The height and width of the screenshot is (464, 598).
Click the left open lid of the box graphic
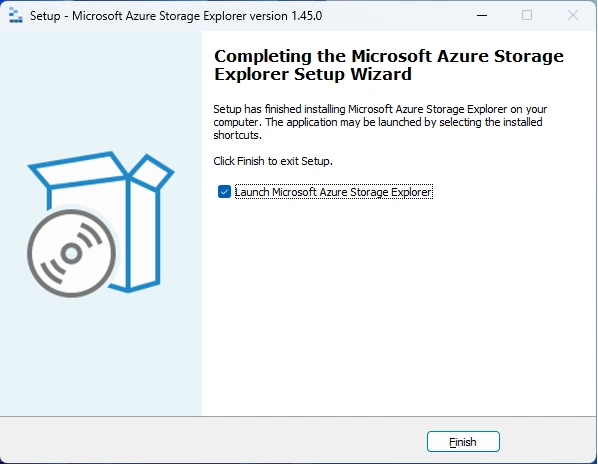[78, 170]
